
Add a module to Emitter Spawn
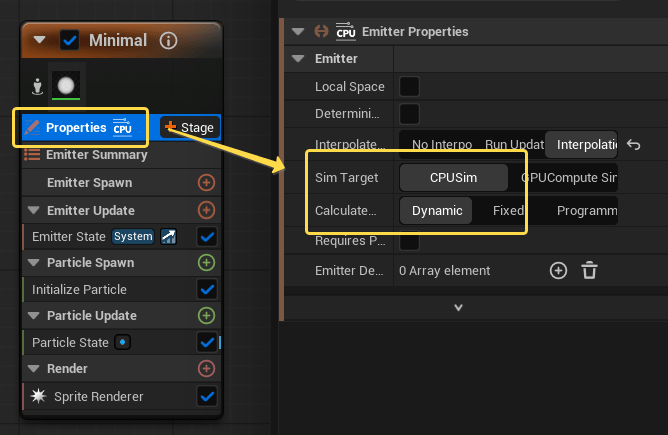pyautogui.click(x=207, y=183)
